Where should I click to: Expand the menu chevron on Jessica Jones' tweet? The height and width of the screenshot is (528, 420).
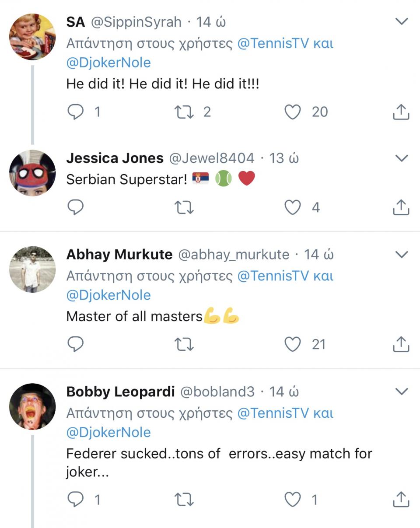[401, 158]
